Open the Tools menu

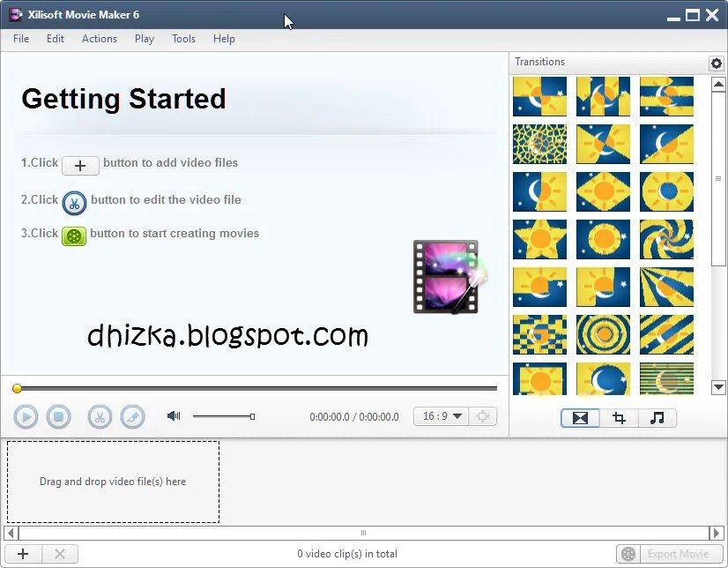tap(183, 39)
